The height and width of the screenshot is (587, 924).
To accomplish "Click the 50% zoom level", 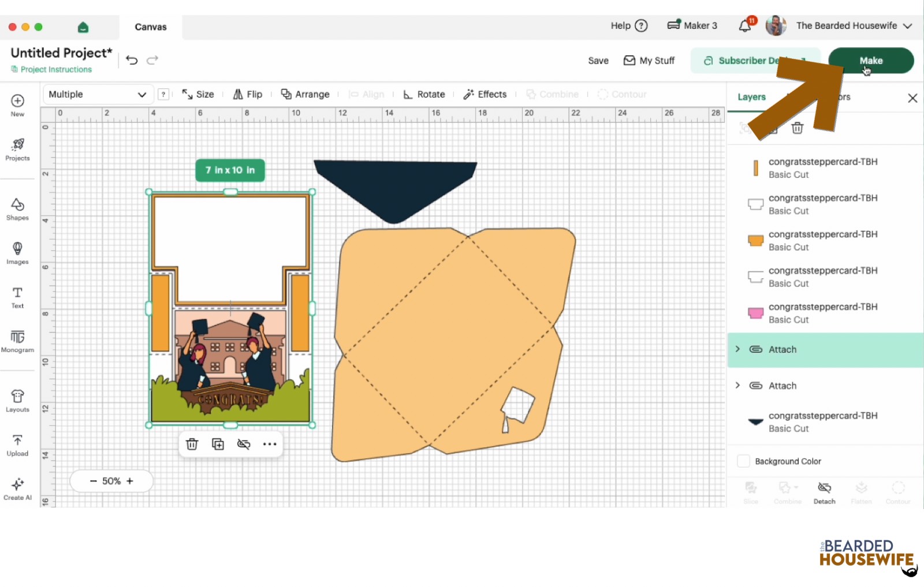I will tap(111, 481).
